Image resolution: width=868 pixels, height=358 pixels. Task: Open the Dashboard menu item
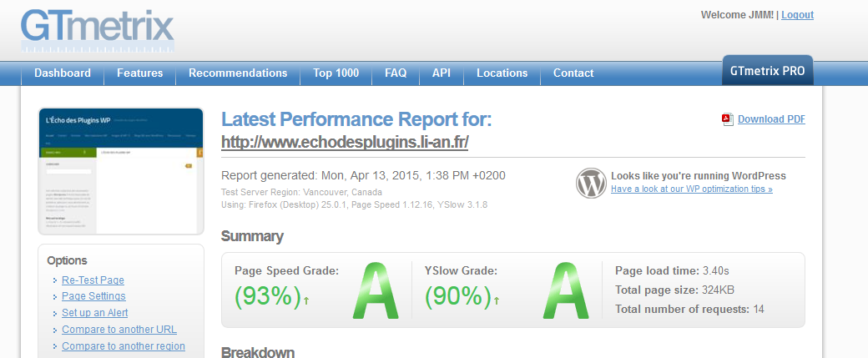(63, 73)
